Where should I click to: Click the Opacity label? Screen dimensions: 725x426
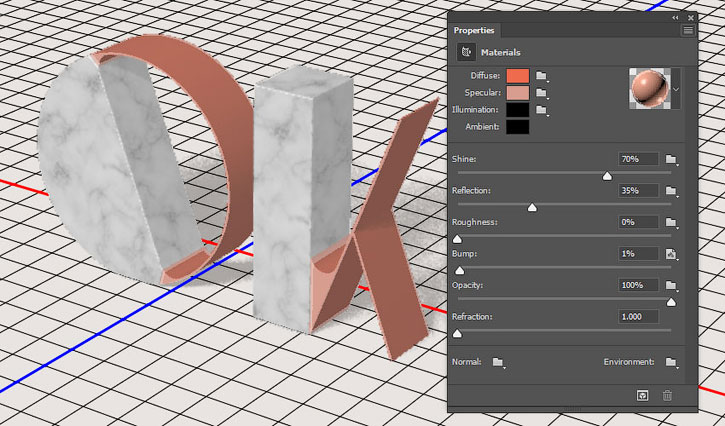(x=467, y=285)
